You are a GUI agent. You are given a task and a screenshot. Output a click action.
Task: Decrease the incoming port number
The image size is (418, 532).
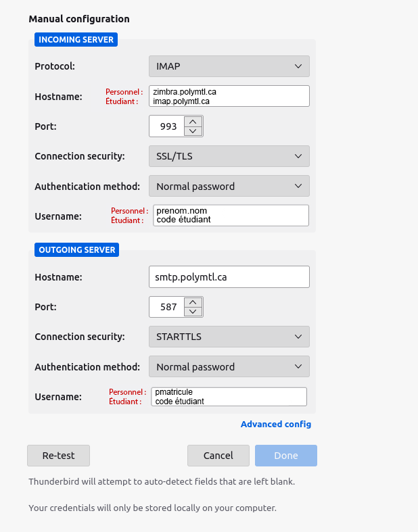tap(193, 131)
